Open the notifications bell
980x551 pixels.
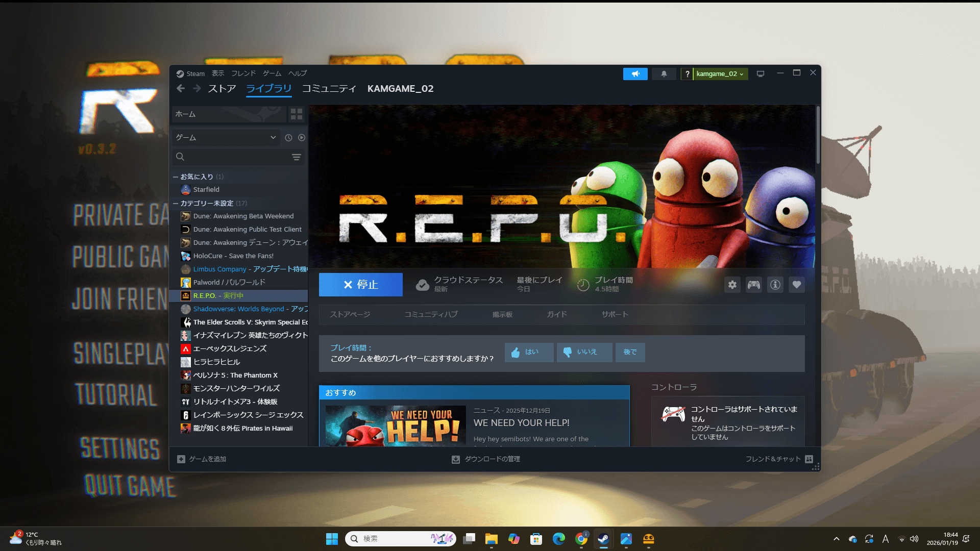(664, 74)
